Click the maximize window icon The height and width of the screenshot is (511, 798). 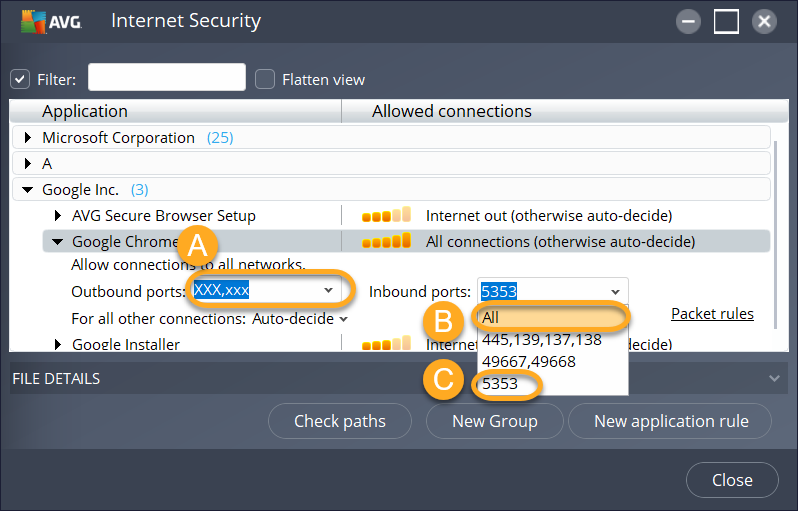pos(726,21)
